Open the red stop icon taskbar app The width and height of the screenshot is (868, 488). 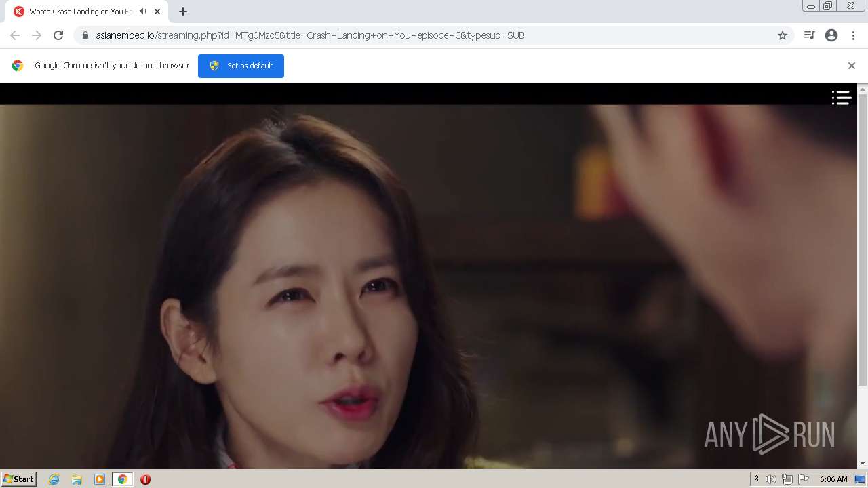click(145, 479)
